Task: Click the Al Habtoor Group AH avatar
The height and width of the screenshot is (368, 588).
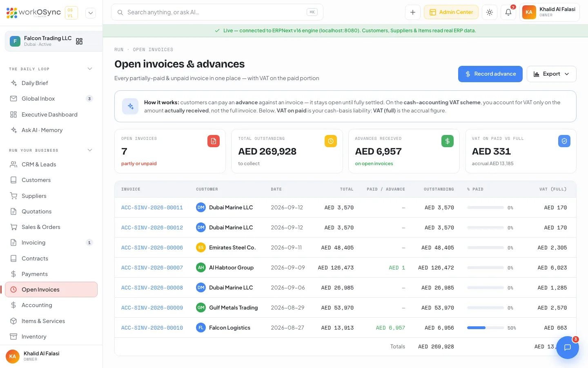Action: [x=201, y=267]
